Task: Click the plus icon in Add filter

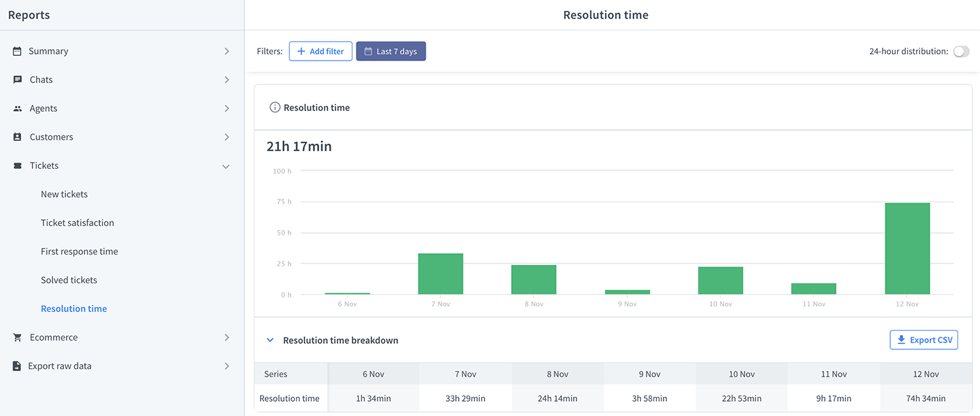Action: tap(301, 51)
